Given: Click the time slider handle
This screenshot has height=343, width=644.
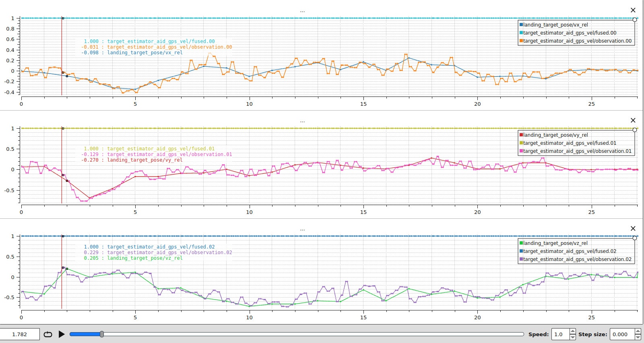Looking at the screenshot, I should [x=102, y=334].
